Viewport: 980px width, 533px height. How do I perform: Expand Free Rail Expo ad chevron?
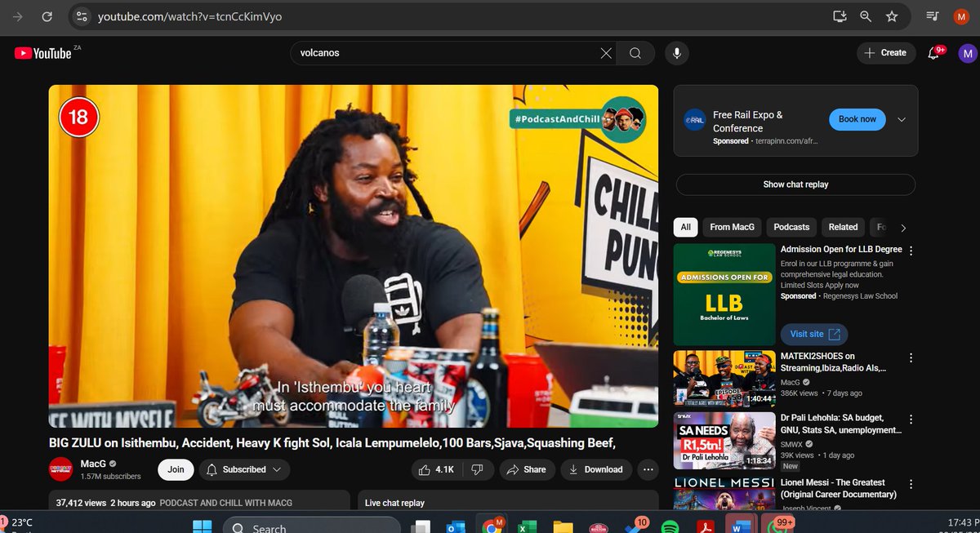click(902, 119)
